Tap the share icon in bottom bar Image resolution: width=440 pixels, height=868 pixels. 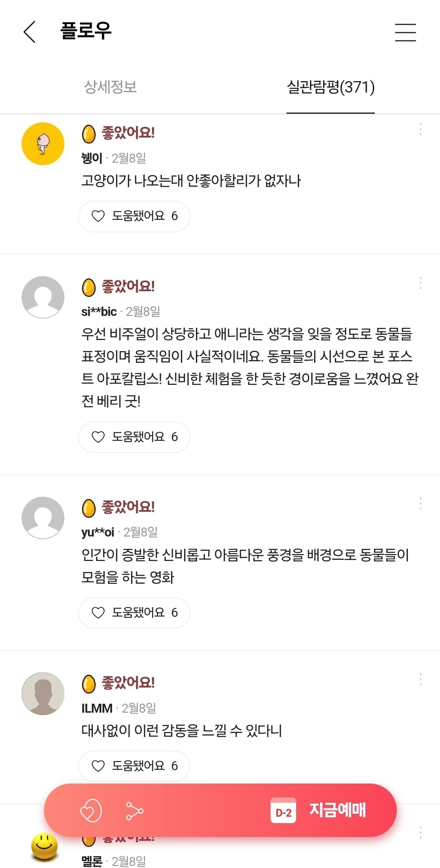[x=134, y=811]
